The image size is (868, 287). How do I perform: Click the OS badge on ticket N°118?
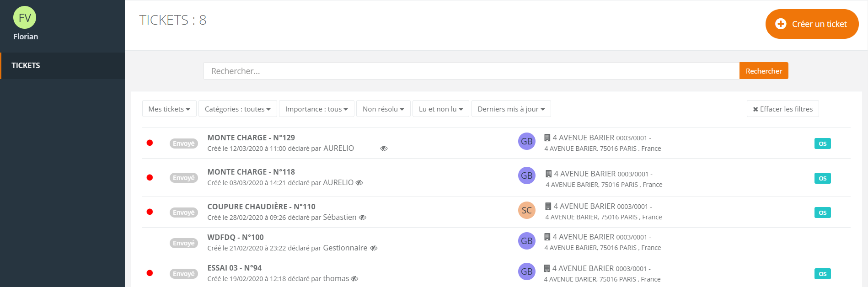822,178
